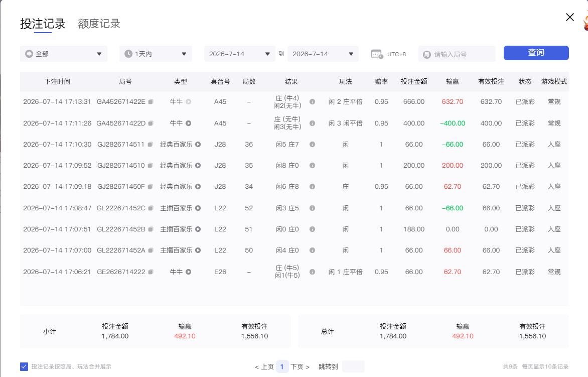
Task: Play replay for round GJ2826714511
Action: click(x=198, y=145)
